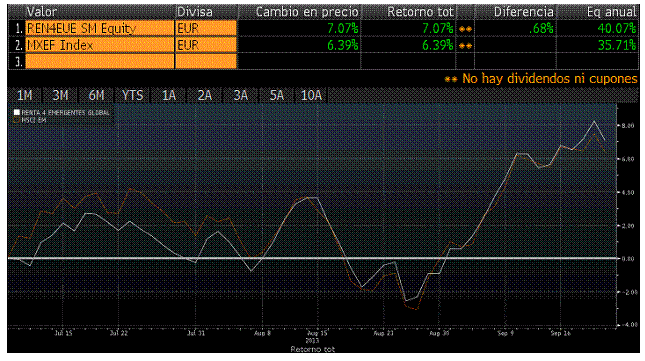Select the 3M time range tab

coord(60,95)
